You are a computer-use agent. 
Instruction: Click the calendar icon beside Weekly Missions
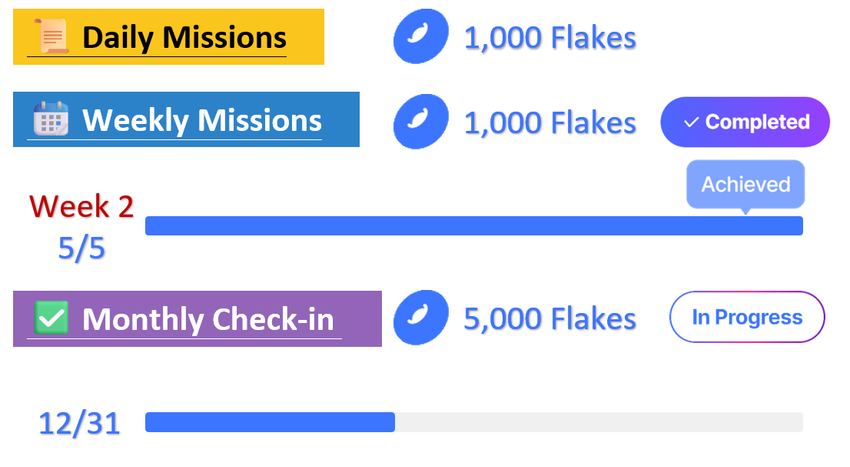click(x=50, y=120)
